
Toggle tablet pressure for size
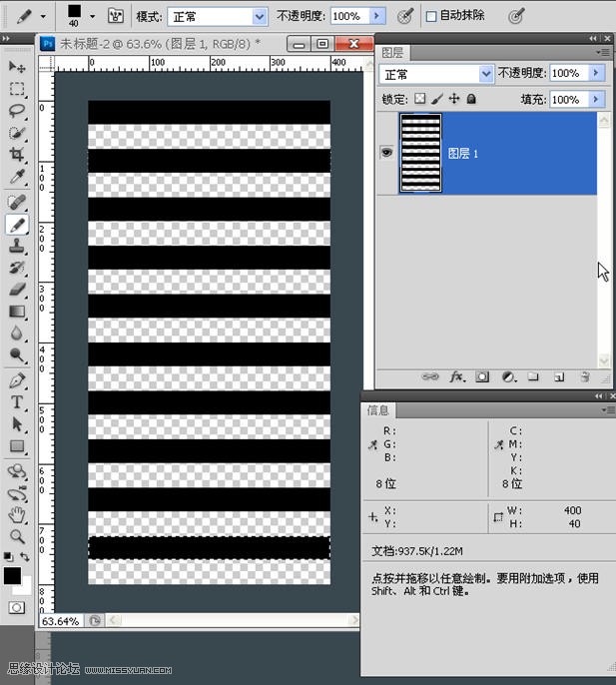516,17
